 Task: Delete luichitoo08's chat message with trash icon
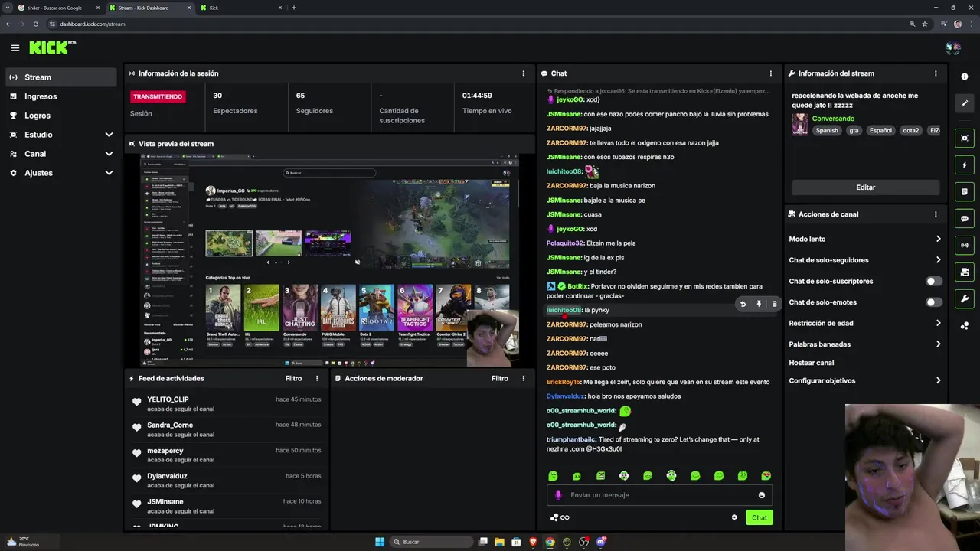(x=774, y=304)
